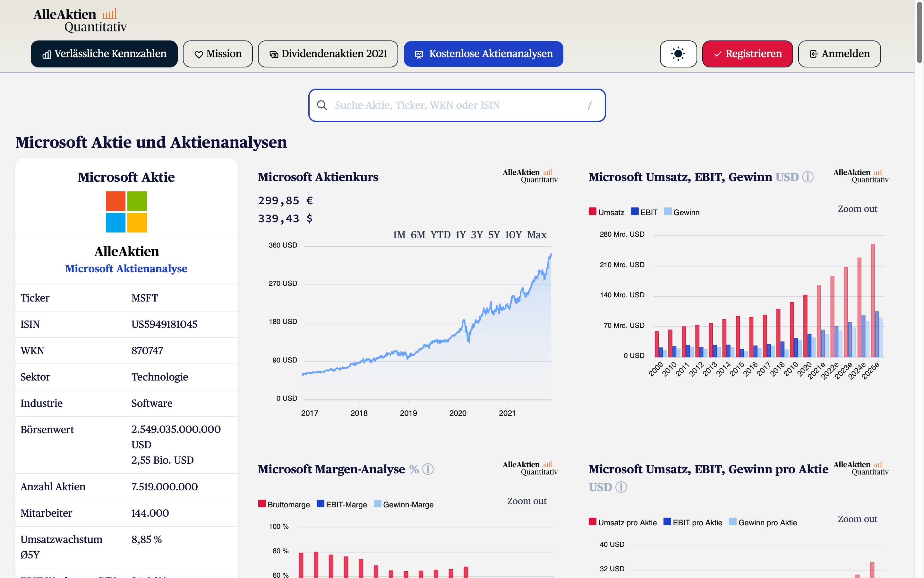This screenshot has width=924, height=578.
Task: Click the presentation icon on Kostenlose Aktienanalysen
Action: (419, 55)
